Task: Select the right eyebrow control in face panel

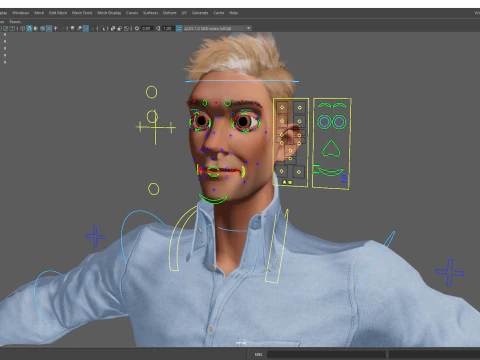Action: tap(339, 106)
